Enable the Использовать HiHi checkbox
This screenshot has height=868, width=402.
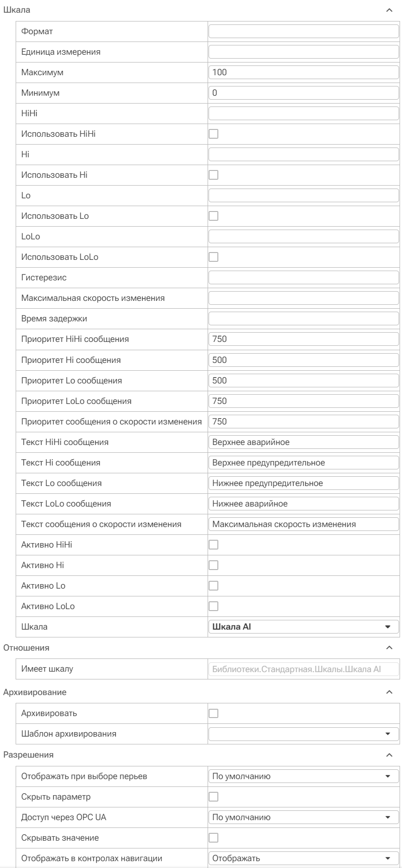point(213,134)
